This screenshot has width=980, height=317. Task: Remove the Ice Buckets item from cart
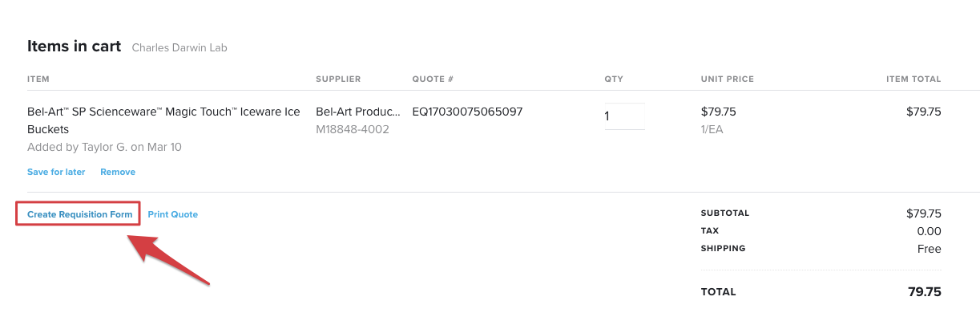point(118,172)
